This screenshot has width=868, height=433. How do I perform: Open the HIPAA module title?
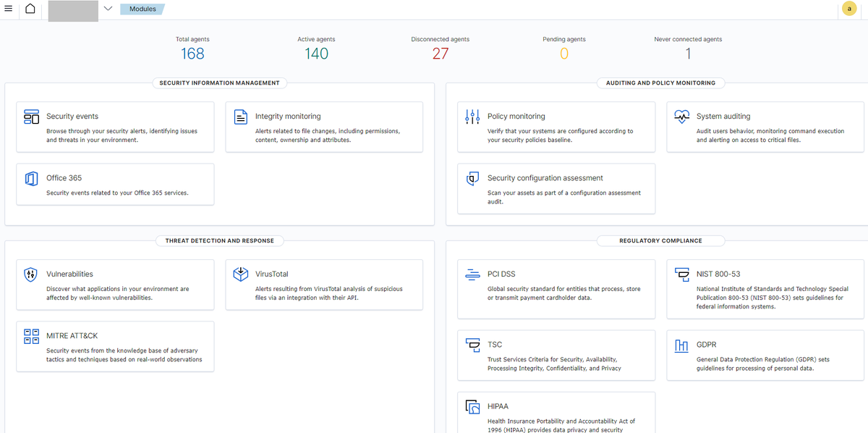498,406
